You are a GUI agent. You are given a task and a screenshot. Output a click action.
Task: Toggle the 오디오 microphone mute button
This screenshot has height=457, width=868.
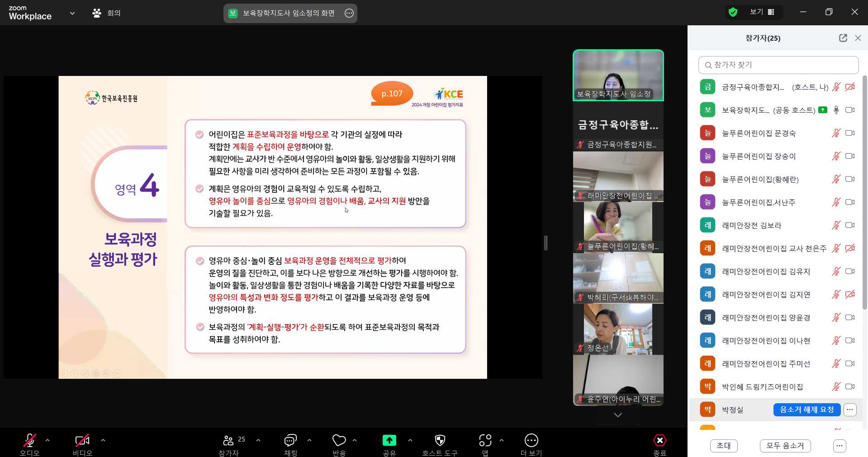click(x=30, y=440)
